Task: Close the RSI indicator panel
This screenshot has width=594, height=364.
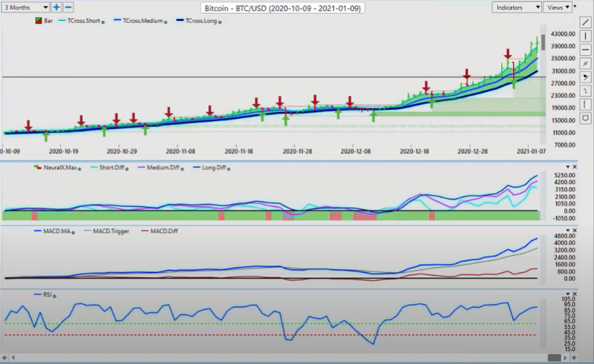Action: (x=575, y=294)
